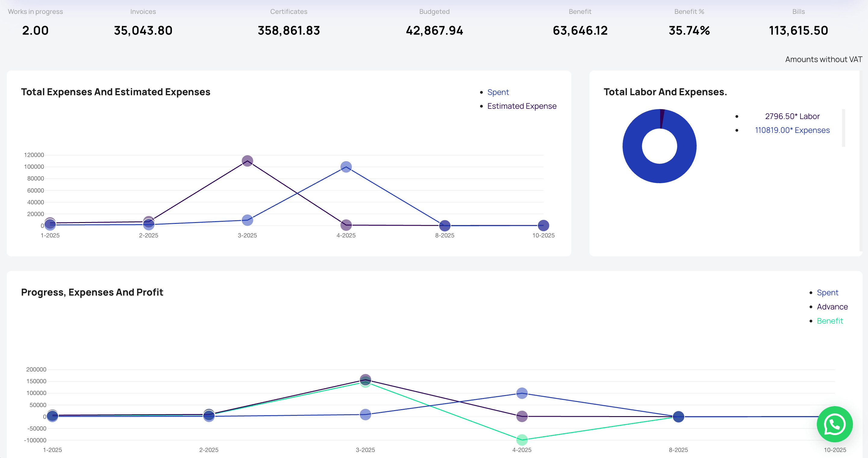This screenshot has width=868, height=458.
Task: Open the WhatsApp chat button
Action: click(x=834, y=424)
